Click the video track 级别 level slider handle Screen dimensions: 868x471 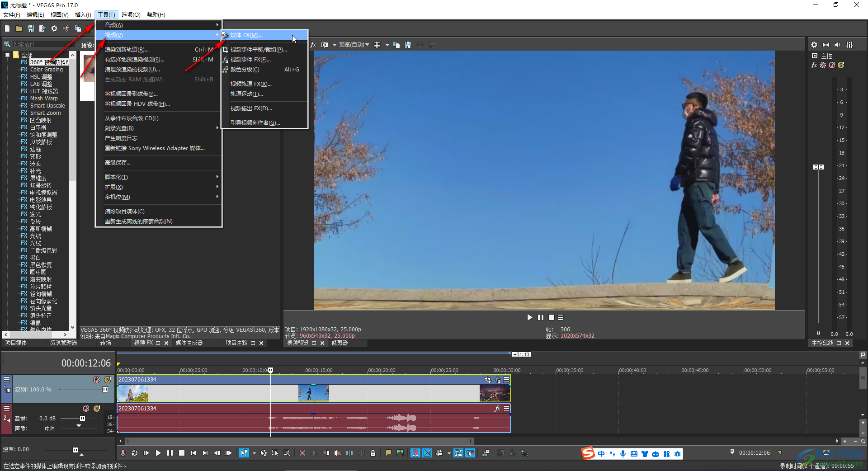point(105,390)
